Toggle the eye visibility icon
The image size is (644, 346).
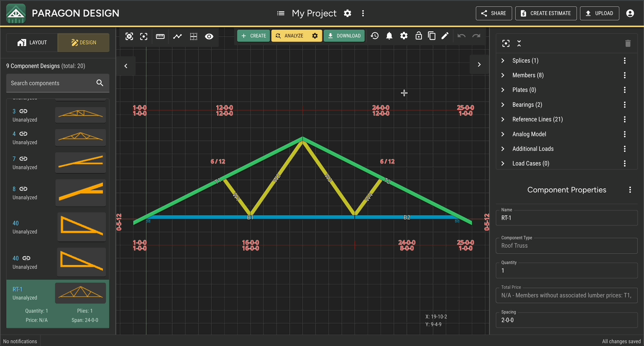tap(209, 37)
